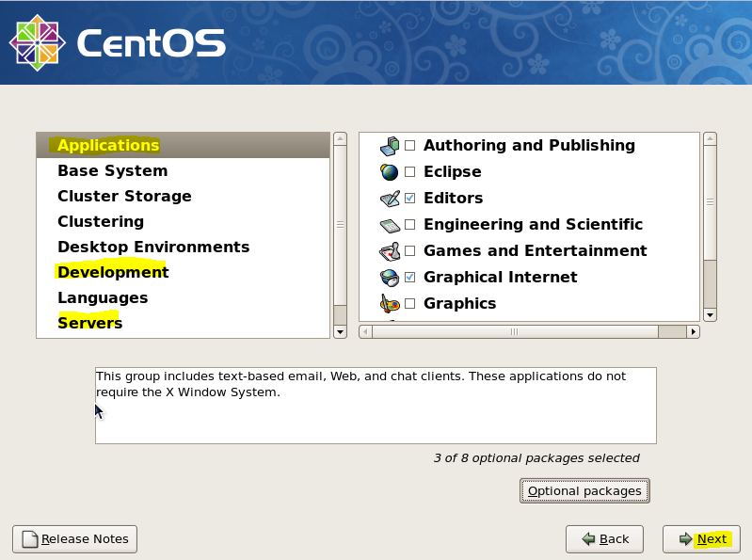The height and width of the screenshot is (560, 752).
Task: Click the Graphical Internet icon
Action: 390,278
